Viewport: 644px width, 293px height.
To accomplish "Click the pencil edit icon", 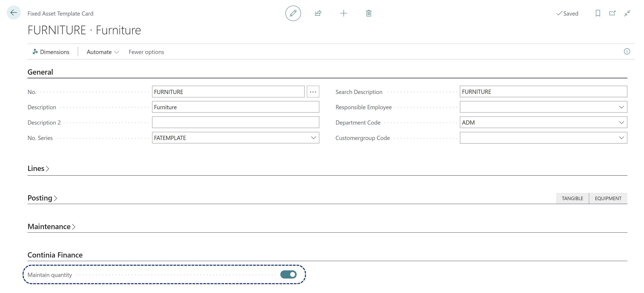I will click(x=293, y=13).
